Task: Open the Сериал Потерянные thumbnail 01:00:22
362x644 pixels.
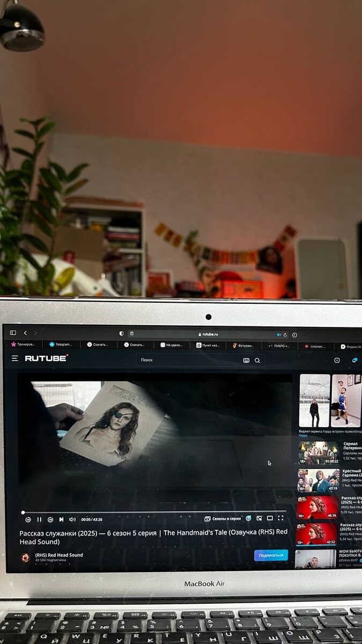Action: click(x=319, y=453)
